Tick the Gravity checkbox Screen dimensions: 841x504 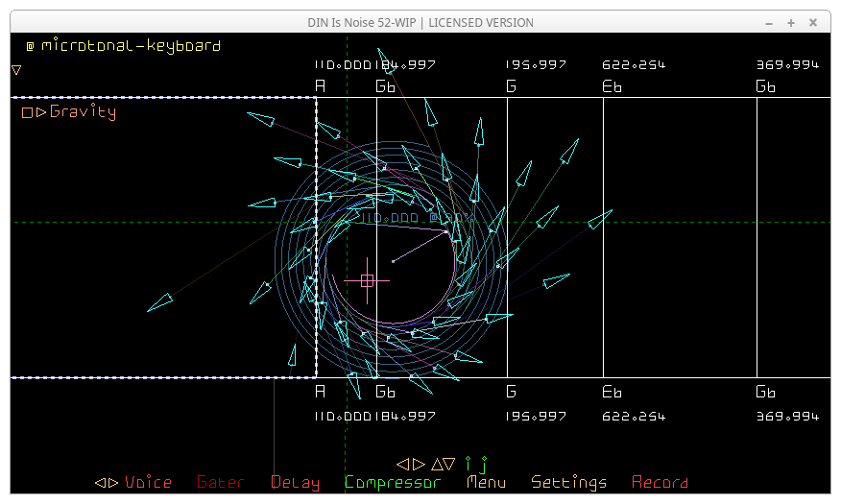pos(28,112)
